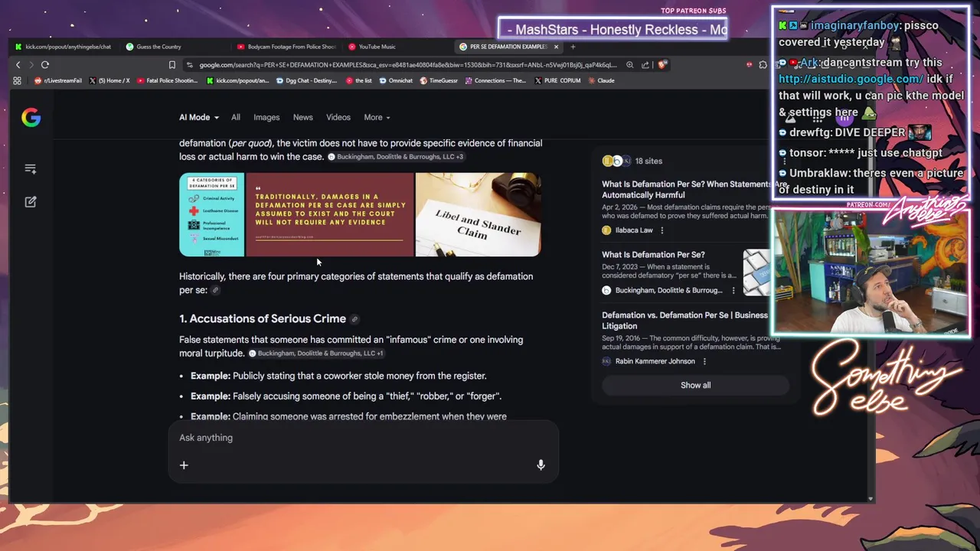Open more options for Rabin Kammerer Johnson result

(704, 361)
